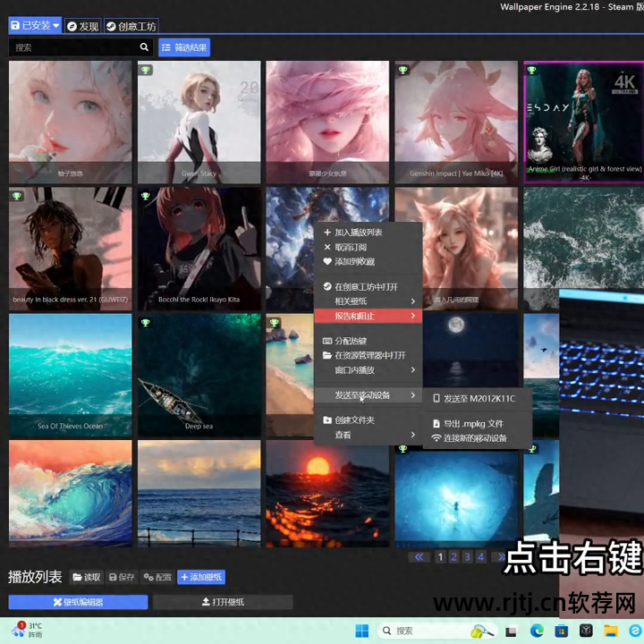Click the folder icon beside 创建文件夹
The height and width of the screenshot is (644, 644).
[x=327, y=420]
